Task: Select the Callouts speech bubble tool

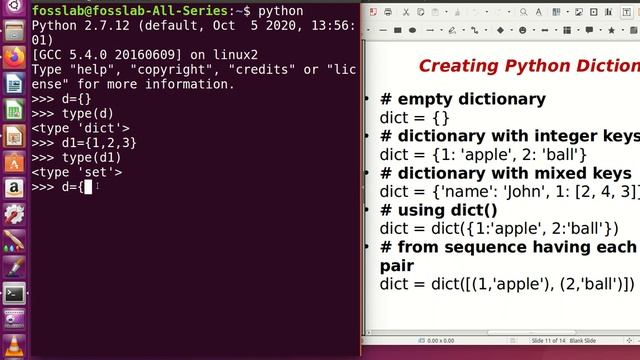Action: point(589,30)
